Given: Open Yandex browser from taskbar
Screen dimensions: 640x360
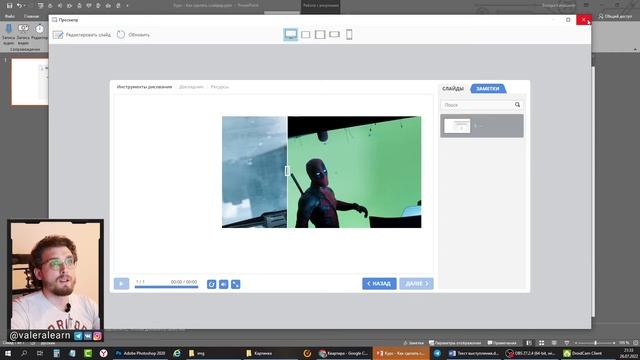Looking at the screenshot, I should [x=104, y=353].
